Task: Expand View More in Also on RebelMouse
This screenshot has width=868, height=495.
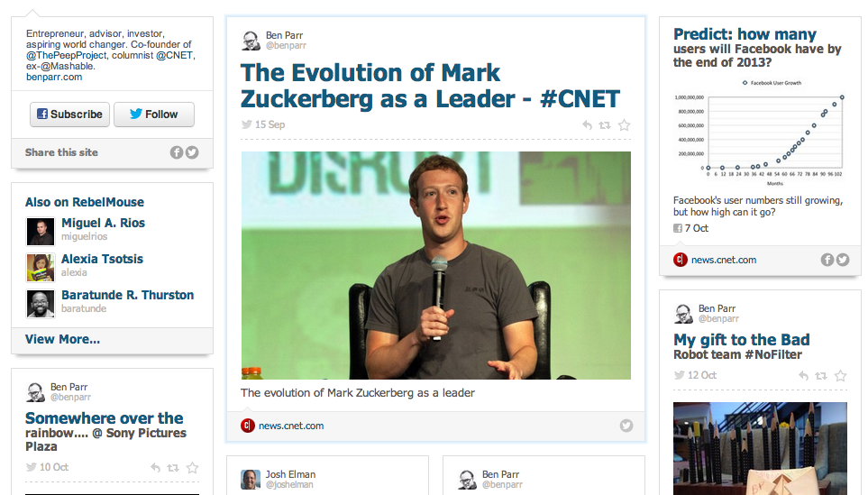Action: click(62, 340)
